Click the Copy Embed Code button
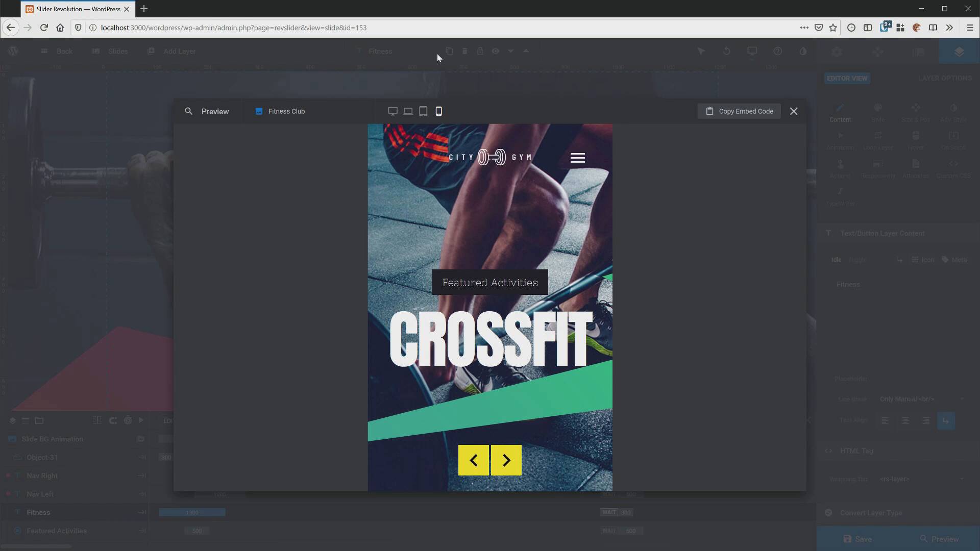Screen dimensions: 980x551 [739, 111]
